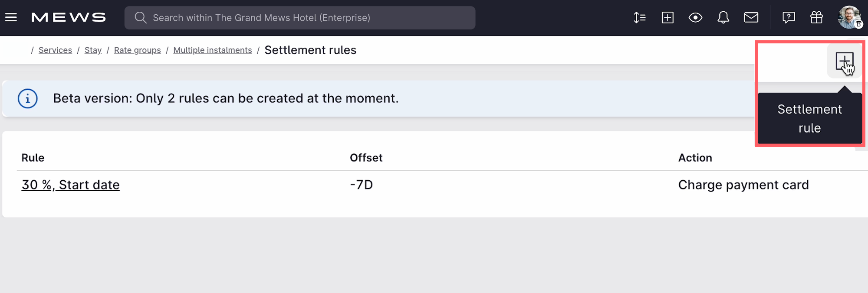This screenshot has height=293, width=868.
Task: Open the gift box icon
Action: 816,17
